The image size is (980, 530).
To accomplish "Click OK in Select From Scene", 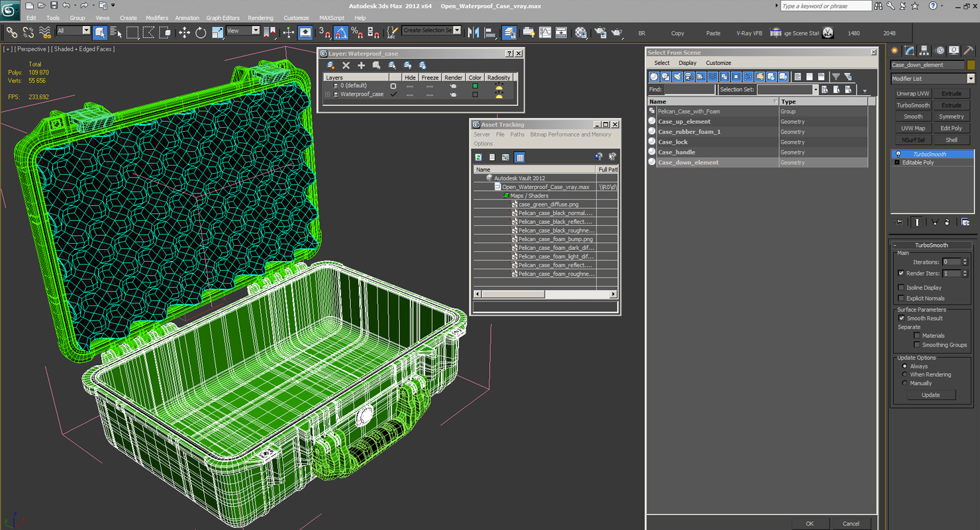I will click(809, 523).
